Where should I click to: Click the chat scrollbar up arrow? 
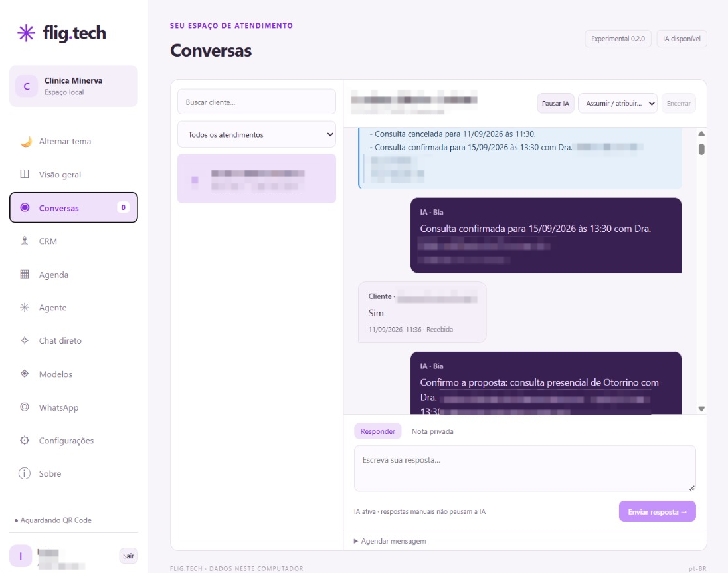pyautogui.click(x=701, y=134)
